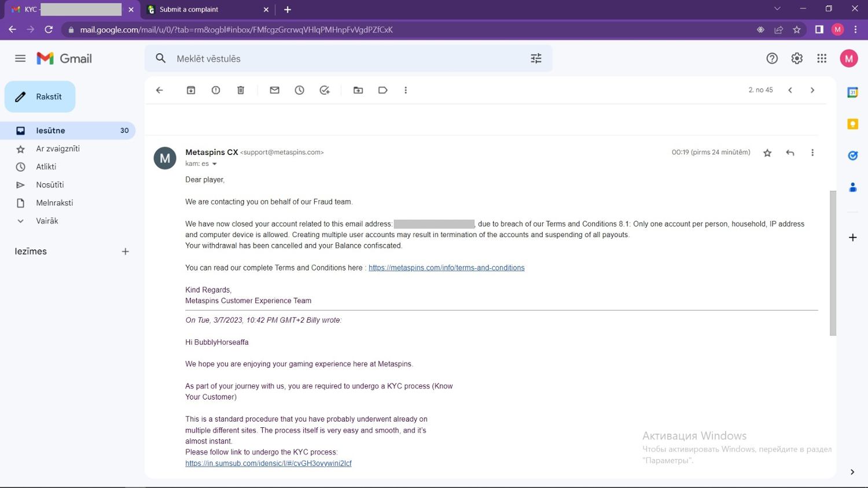Open the Metaspins terms-and-conditions link
868x488 pixels.
[446, 268]
